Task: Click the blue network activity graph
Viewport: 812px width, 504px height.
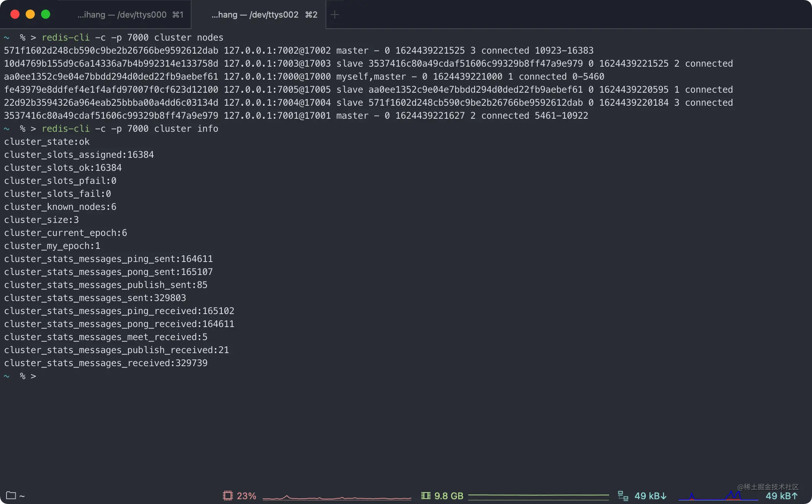Action: click(x=718, y=496)
